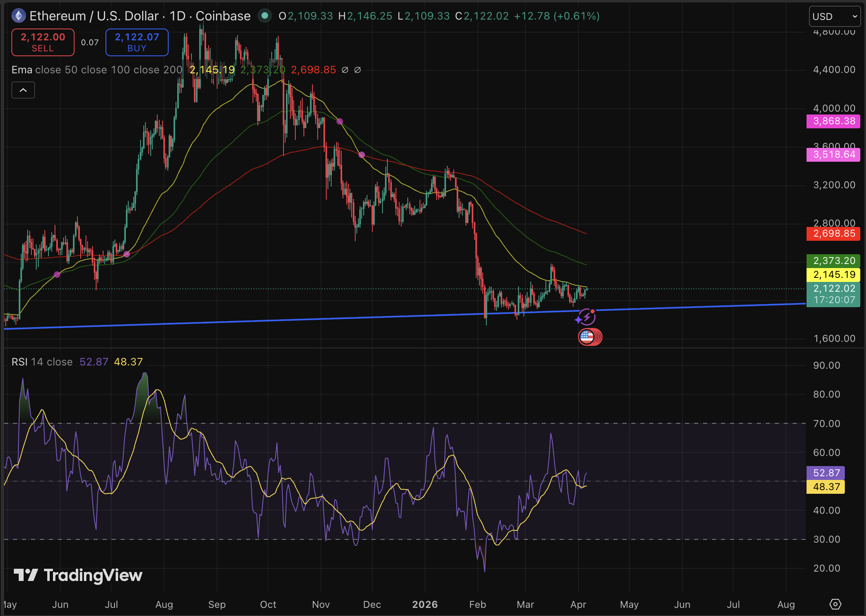866x616 pixels.
Task: Hide EMA values with the first strikethrough-eye icon
Action: (x=344, y=70)
